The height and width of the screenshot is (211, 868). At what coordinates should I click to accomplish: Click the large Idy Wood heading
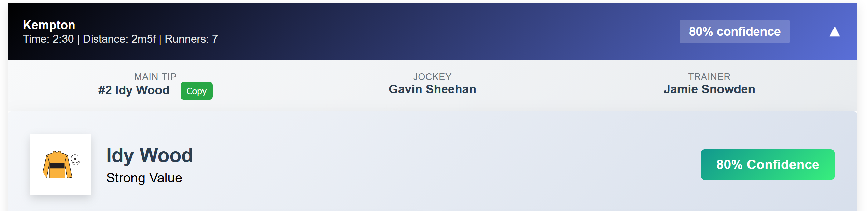pyautogui.click(x=149, y=155)
